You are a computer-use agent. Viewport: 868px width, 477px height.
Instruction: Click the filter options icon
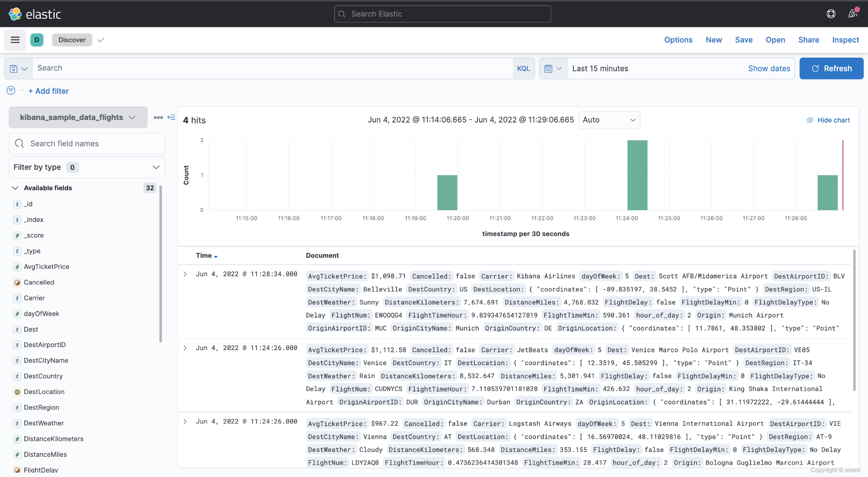coord(11,90)
